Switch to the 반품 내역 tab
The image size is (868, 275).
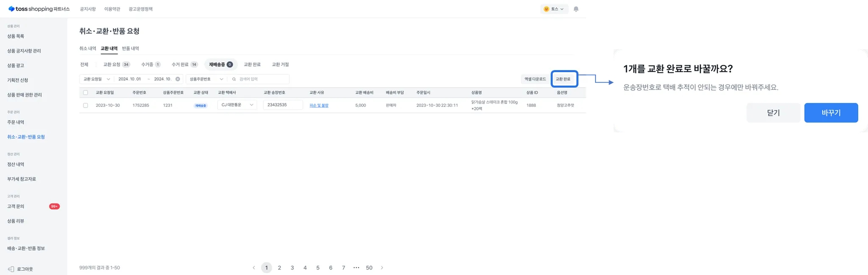130,48
